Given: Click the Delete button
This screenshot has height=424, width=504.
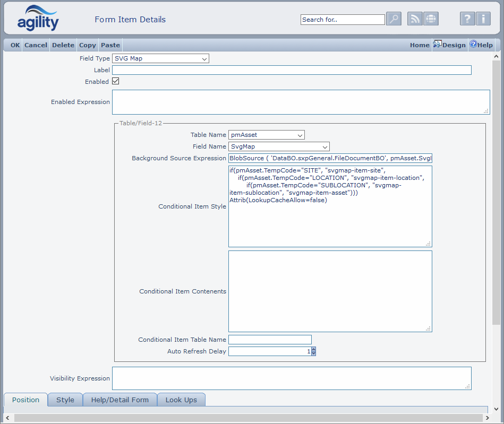Looking at the screenshot, I should (x=63, y=45).
